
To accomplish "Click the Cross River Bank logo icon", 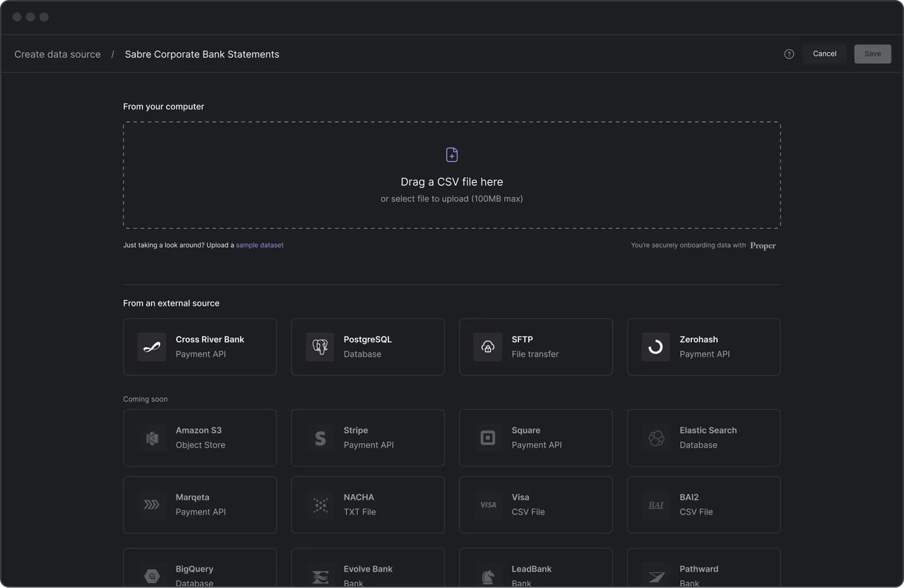I will (x=152, y=347).
